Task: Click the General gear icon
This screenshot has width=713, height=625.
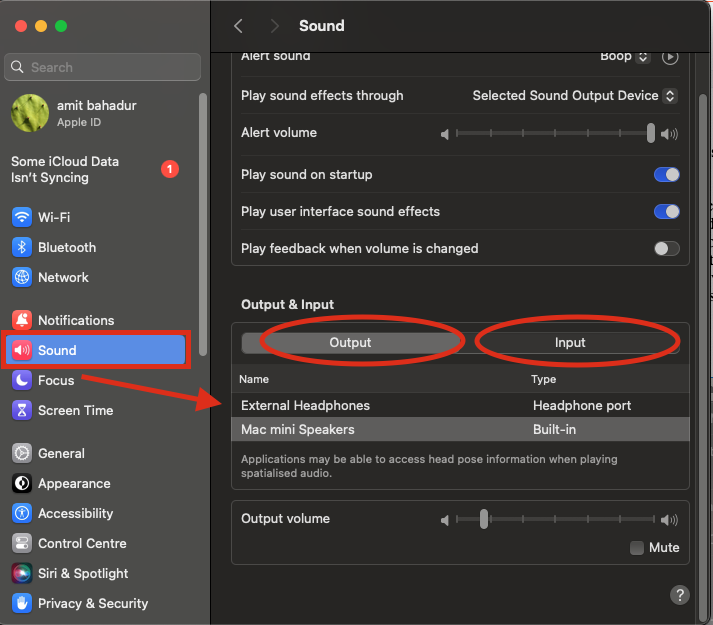Action: pos(22,453)
